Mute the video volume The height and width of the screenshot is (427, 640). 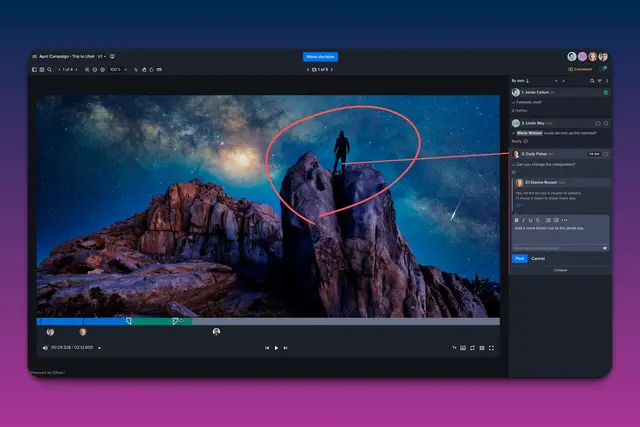45,347
